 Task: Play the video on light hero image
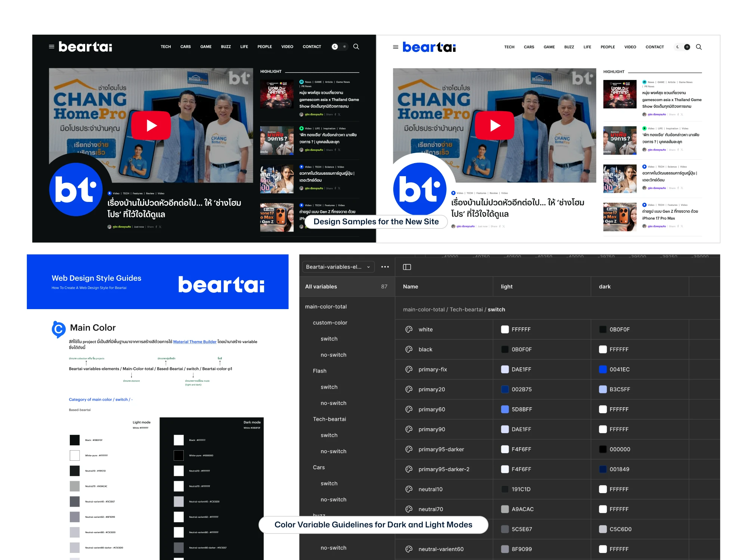click(495, 125)
